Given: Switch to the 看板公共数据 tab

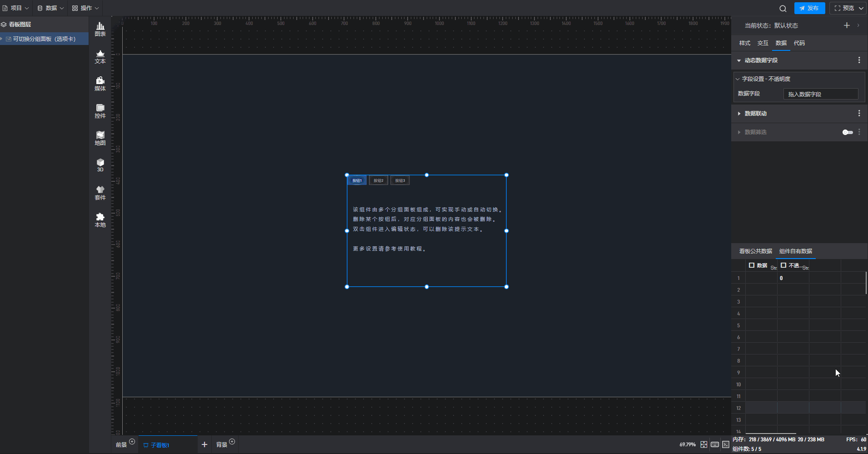Looking at the screenshot, I should 755,251.
